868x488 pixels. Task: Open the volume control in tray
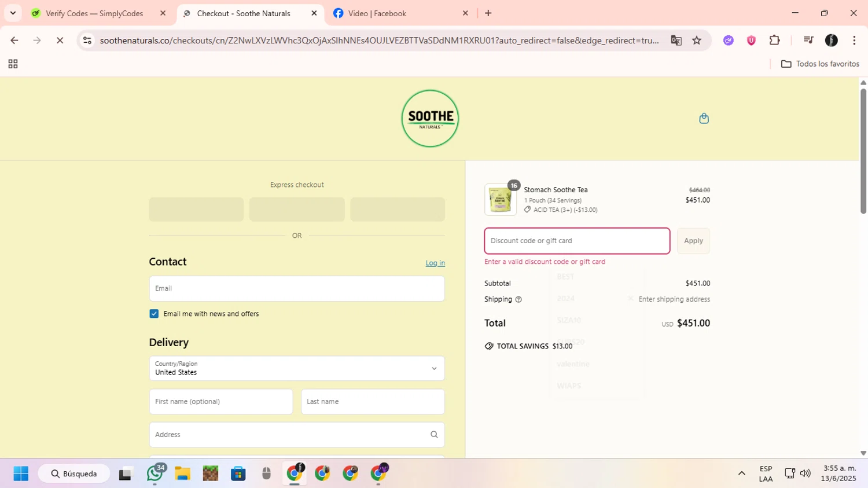tap(805, 474)
